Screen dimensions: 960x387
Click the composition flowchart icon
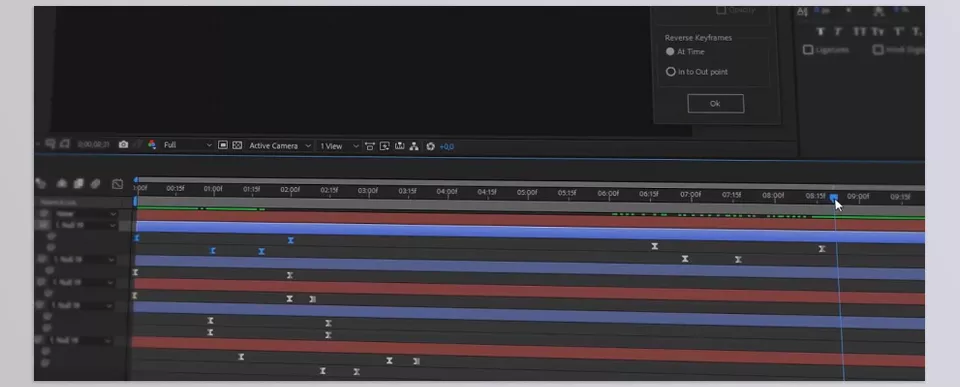[x=414, y=146]
